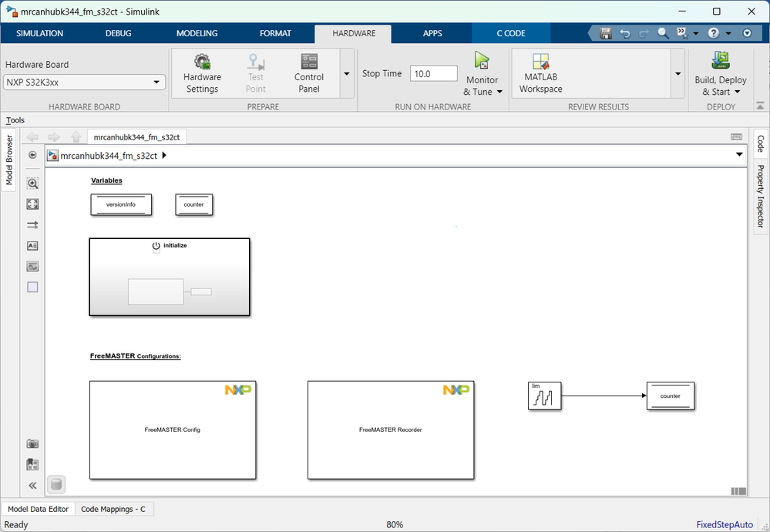The width and height of the screenshot is (770, 532).
Task: Click the 80% zoom level in status bar
Action: click(395, 524)
